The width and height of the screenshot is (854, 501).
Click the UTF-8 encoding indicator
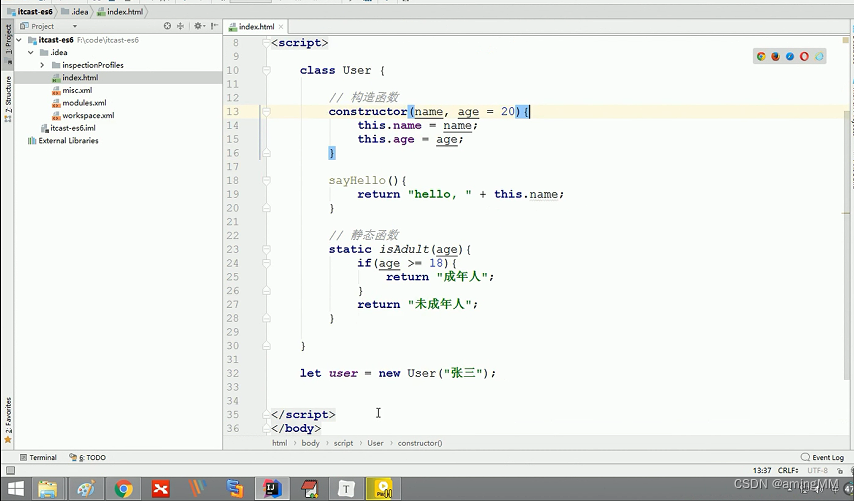point(818,470)
